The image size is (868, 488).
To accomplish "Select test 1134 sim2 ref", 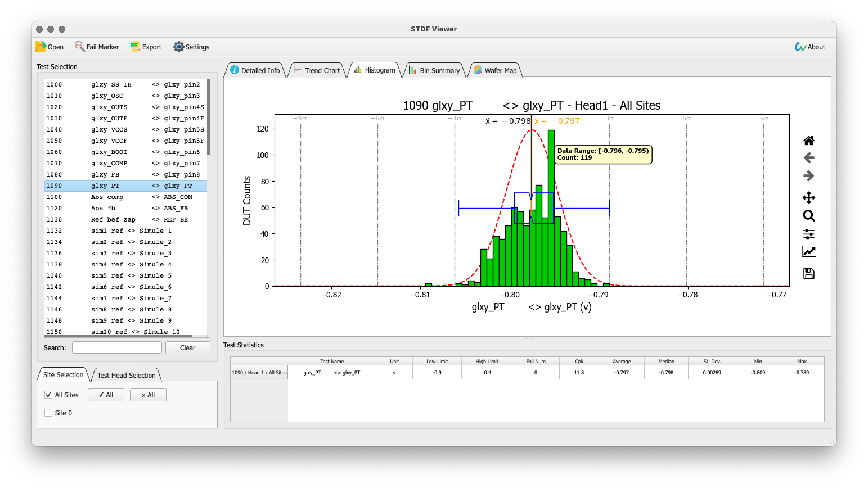I will point(125,242).
